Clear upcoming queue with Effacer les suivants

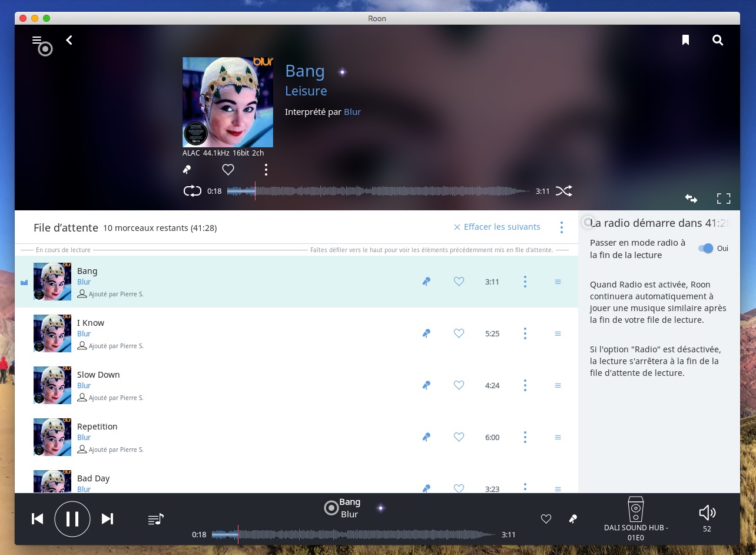(497, 227)
